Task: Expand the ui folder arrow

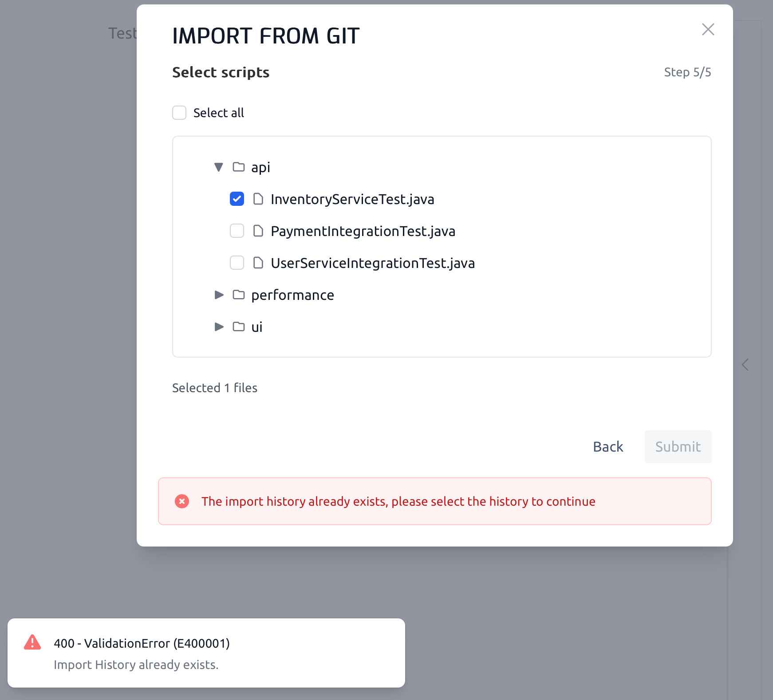Action: coord(219,327)
